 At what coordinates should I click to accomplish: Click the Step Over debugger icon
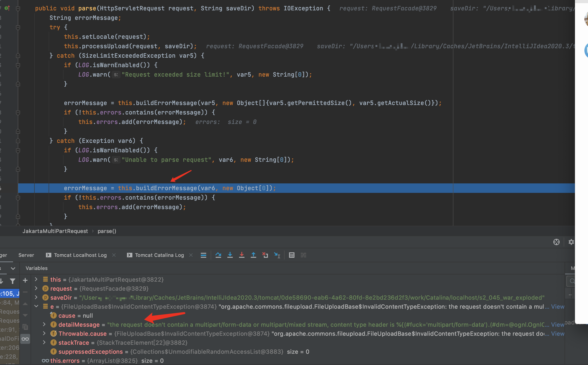click(x=218, y=255)
